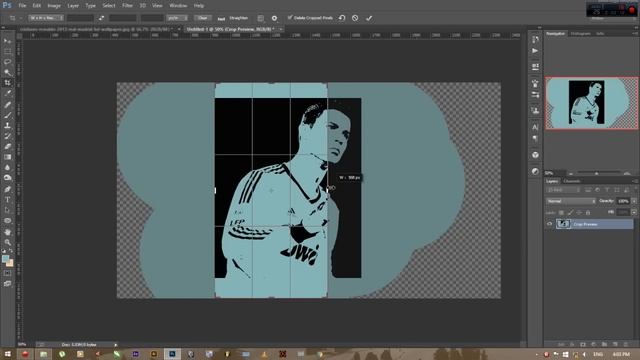This screenshot has width=640, height=360.
Task: Open the Normal blend mode dropdown
Action: coord(571,201)
